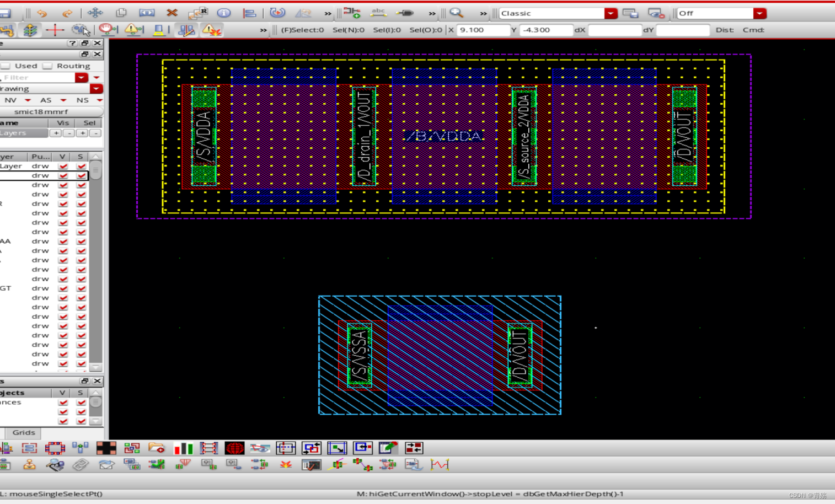Expand hidden toolbar items next to Zoom icon
The image size is (835, 504).
pos(483,13)
